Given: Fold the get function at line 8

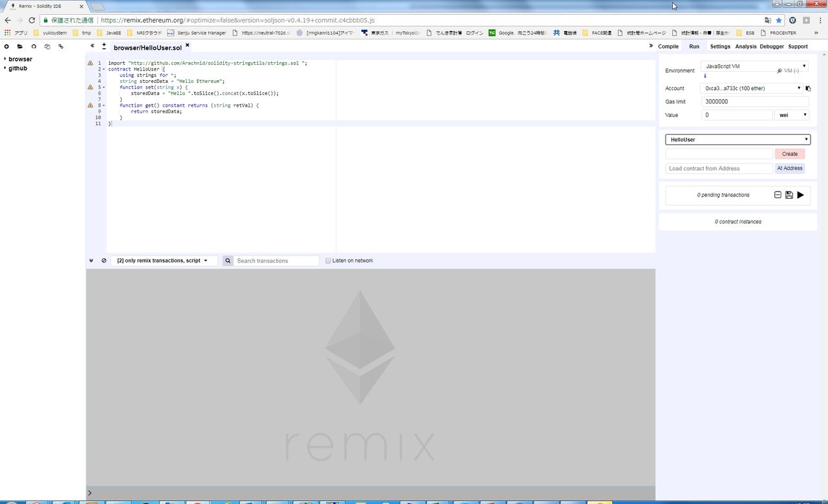Looking at the screenshot, I should point(103,105).
